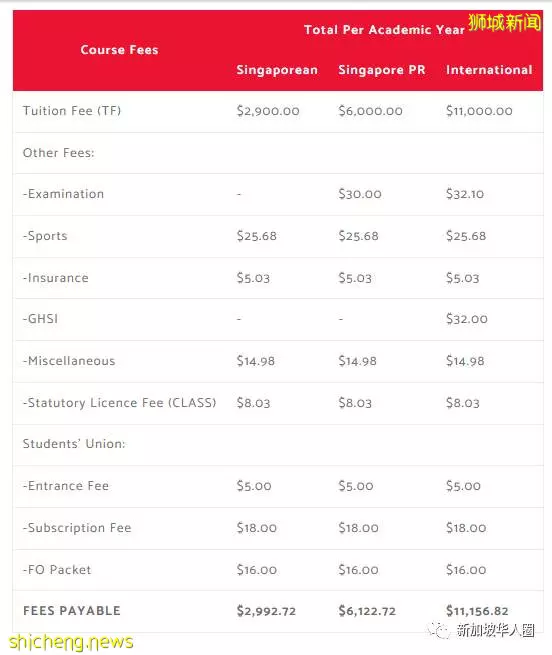Image resolution: width=552 pixels, height=655 pixels.
Task: Select the Singapore PR column header
Action: click(x=382, y=70)
